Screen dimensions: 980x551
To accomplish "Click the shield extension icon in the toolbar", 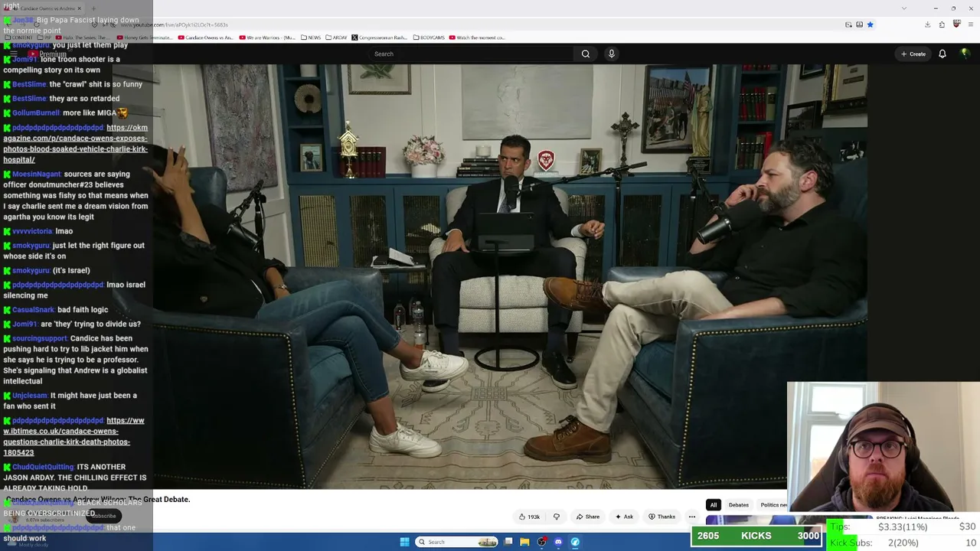I will pyautogui.click(x=956, y=24).
